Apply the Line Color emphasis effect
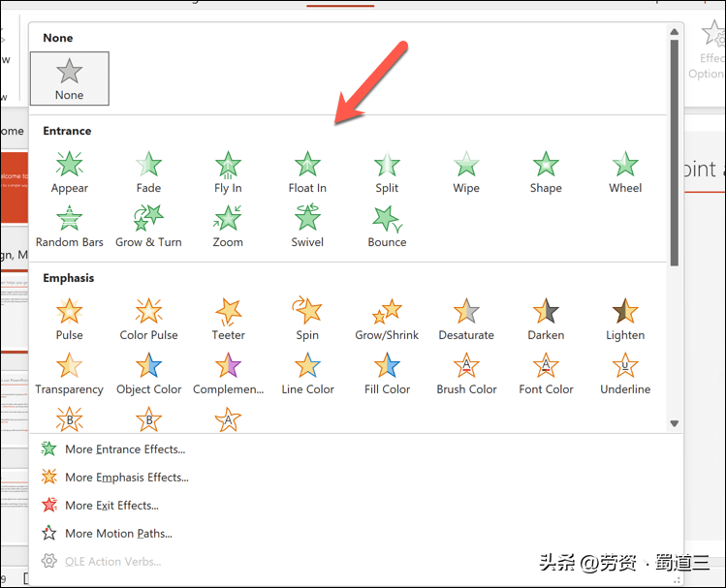726x588 pixels. tap(307, 374)
